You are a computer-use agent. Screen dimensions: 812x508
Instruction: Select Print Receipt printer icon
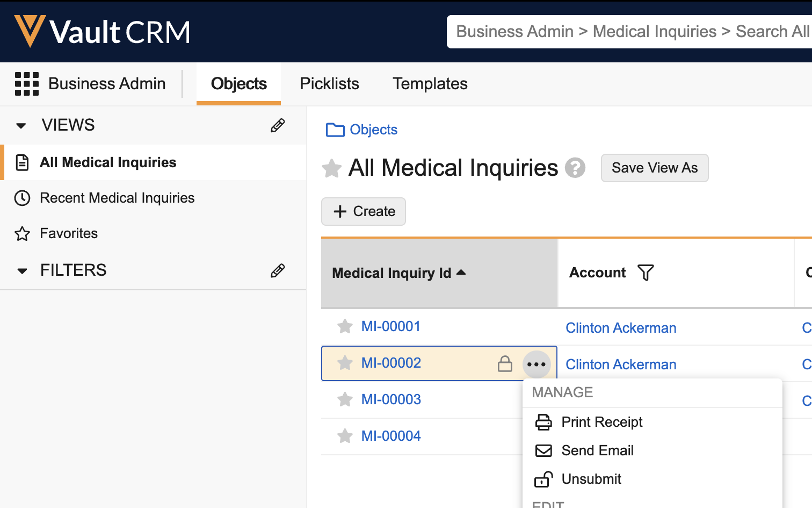[543, 422]
